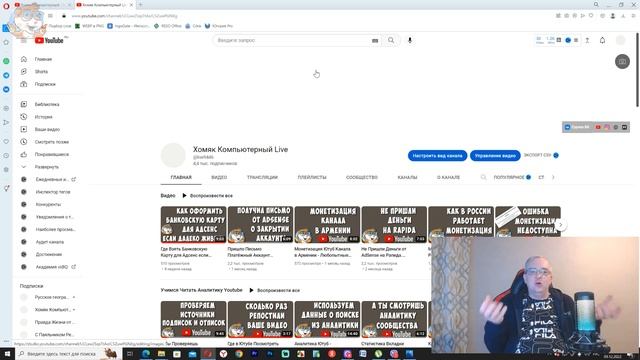Switch to the СООБЩЕСТВО channel tab
This screenshot has width=640, height=360.
point(362,177)
